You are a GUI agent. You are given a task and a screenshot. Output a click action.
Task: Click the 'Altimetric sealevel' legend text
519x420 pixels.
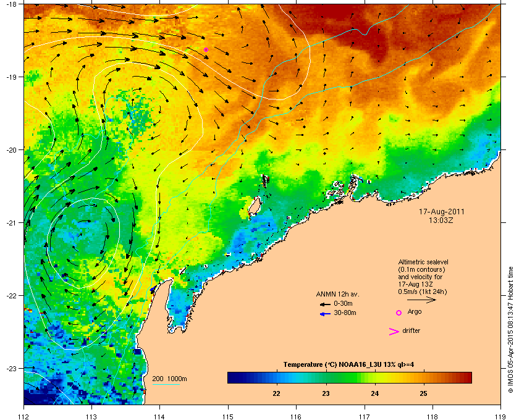coord(423,262)
